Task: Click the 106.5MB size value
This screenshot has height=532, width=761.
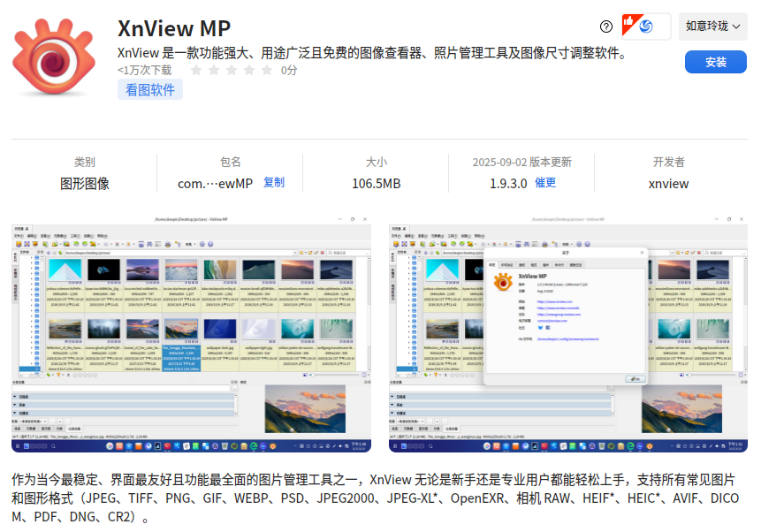Action: (x=377, y=184)
